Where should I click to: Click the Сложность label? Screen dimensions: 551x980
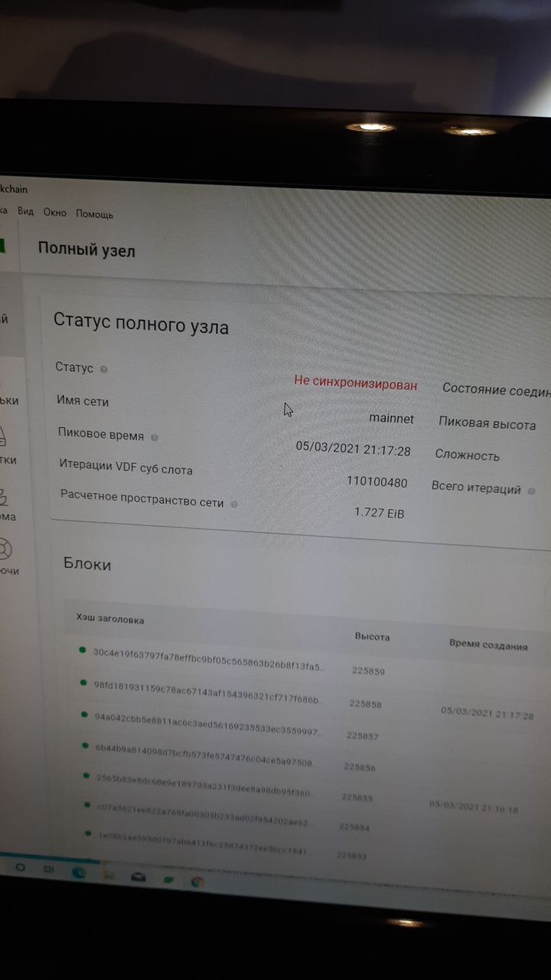click(468, 455)
